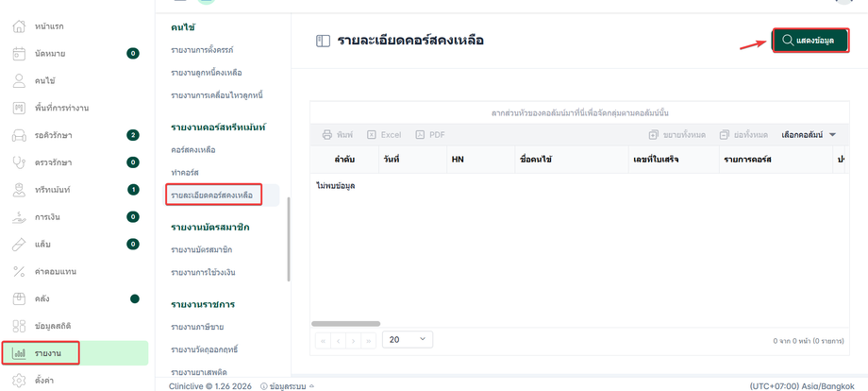Click the ขยายทั้งหมด expand all button
Viewport: 868px width, 391px height.
click(x=677, y=134)
